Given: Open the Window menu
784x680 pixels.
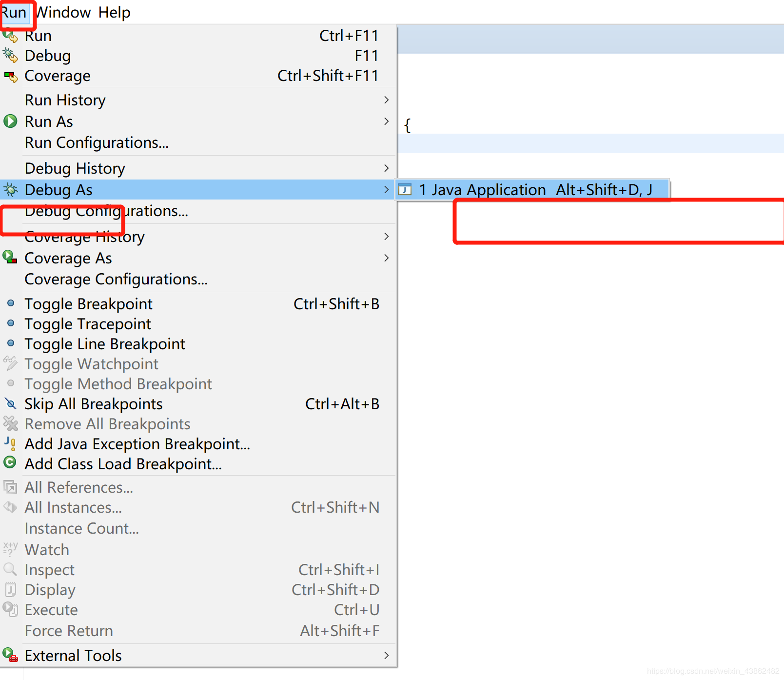Looking at the screenshot, I should pos(63,12).
